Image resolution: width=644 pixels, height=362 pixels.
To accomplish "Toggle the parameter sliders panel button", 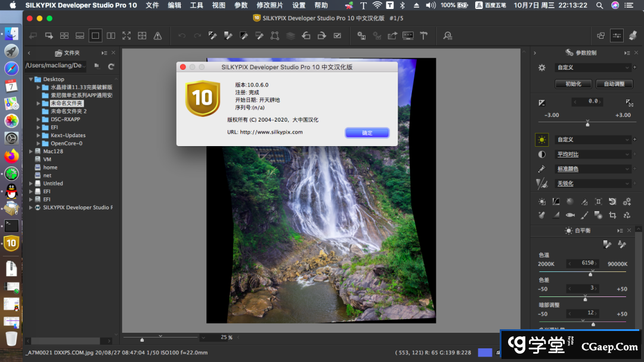I will (x=617, y=36).
